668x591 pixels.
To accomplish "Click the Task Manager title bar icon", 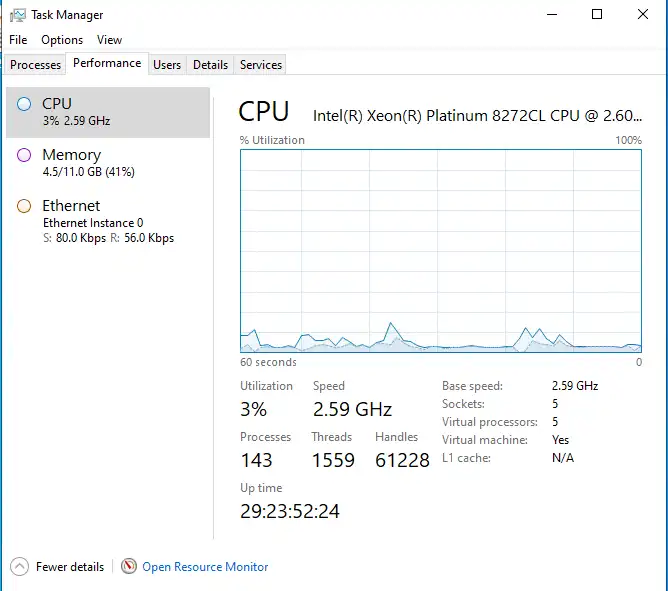I will [18, 15].
